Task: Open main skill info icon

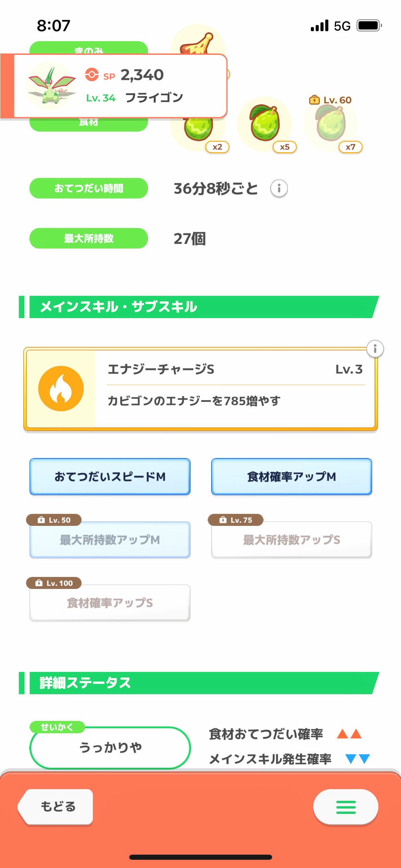Action: point(375,349)
